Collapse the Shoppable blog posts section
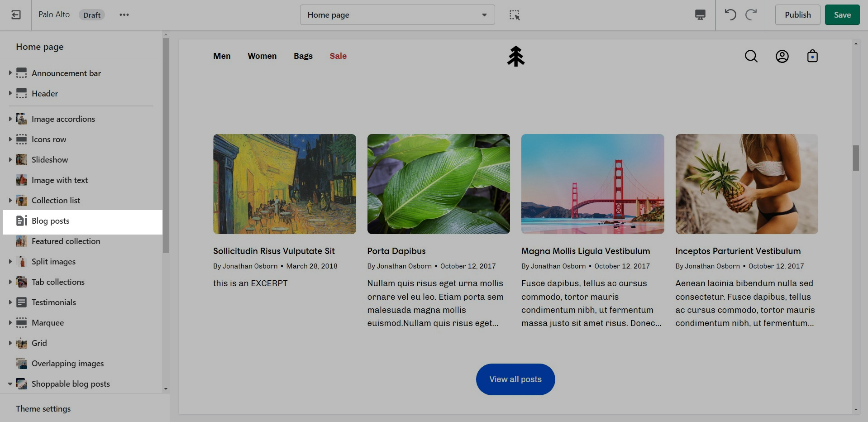868x422 pixels. (x=10, y=384)
